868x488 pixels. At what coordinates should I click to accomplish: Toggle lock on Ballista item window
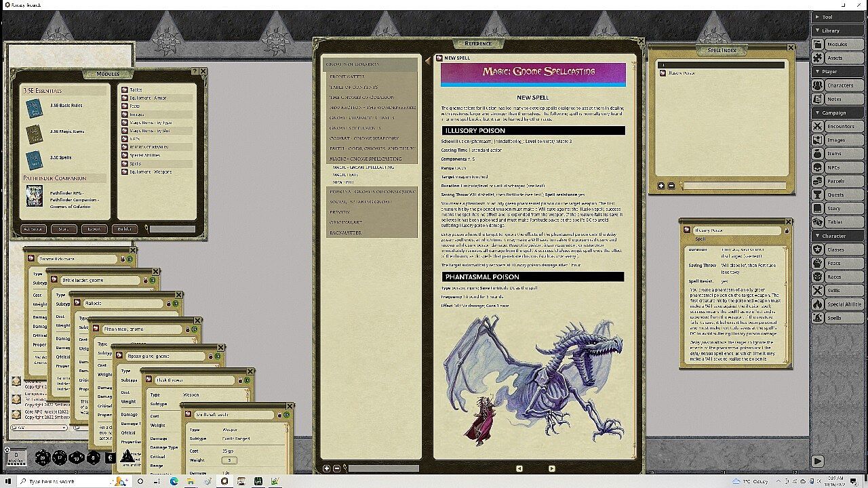coord(169,304)
